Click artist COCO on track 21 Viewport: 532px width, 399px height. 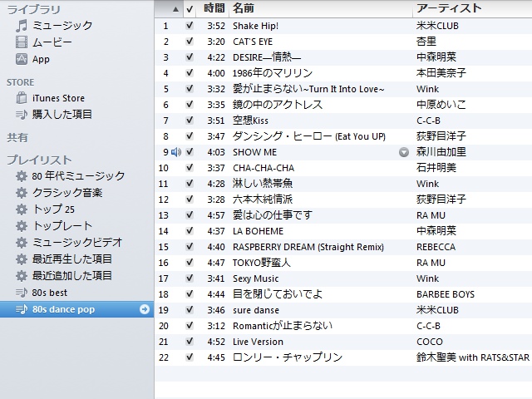pyautogui.click(x=430, y=342)
